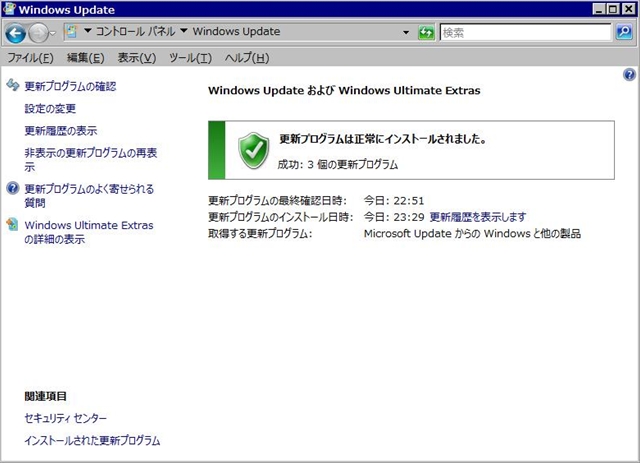Minimize the Windows Update window
Screen dimensions: 640x463
coord(599,9)
